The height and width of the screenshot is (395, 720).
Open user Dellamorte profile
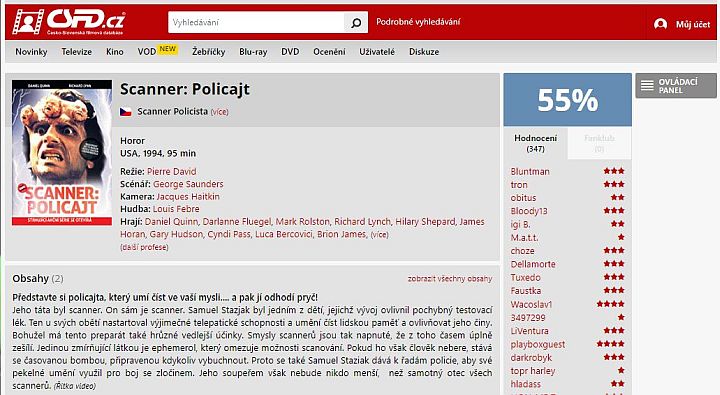point(533,264)
